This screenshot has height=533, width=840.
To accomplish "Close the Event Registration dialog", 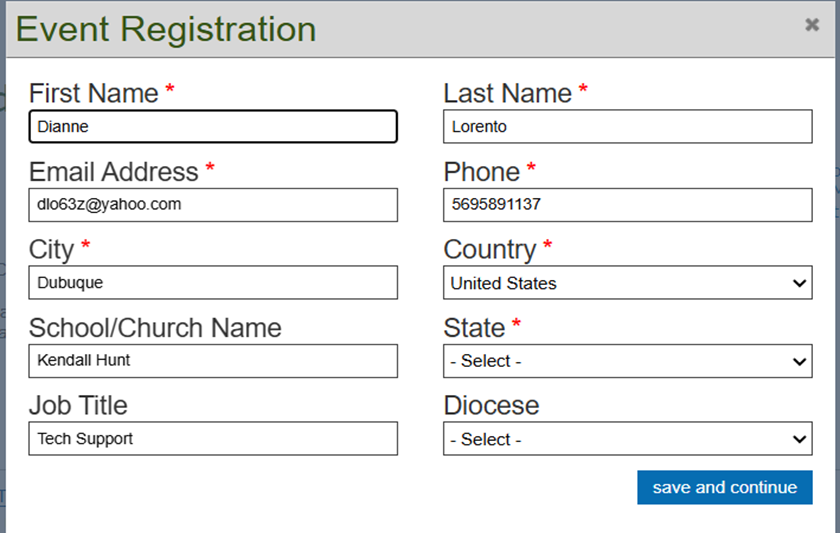I will coord(812,25).
